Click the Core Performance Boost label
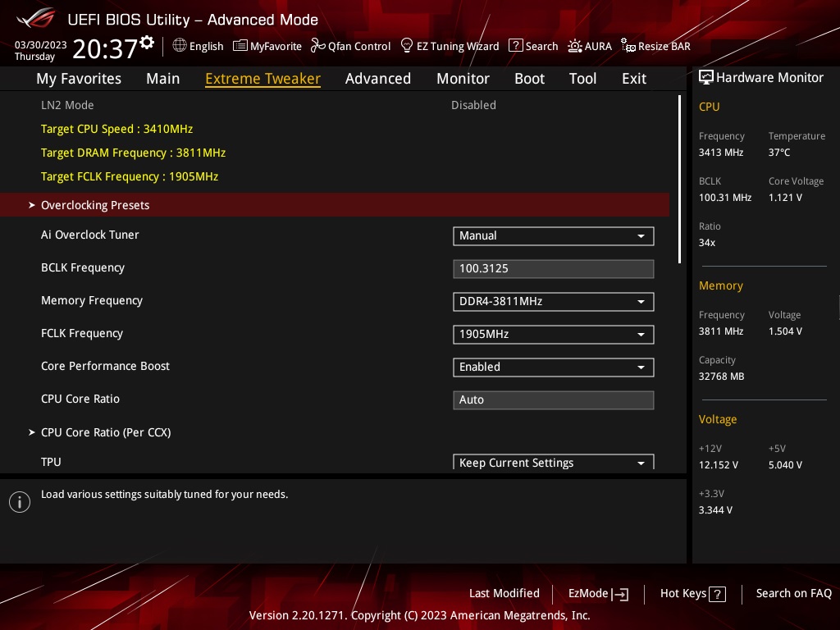This screenshot has height=630, width=840. 105,366
